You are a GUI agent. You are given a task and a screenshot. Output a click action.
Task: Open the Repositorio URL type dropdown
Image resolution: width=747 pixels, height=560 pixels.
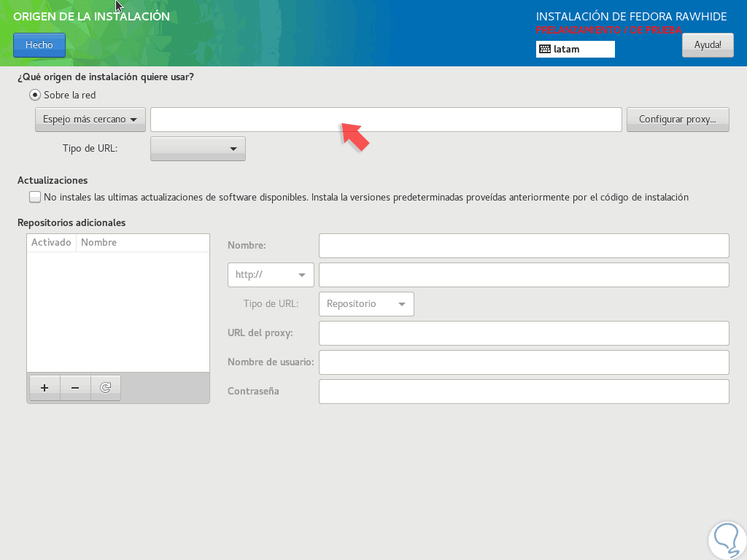[366, 304]
